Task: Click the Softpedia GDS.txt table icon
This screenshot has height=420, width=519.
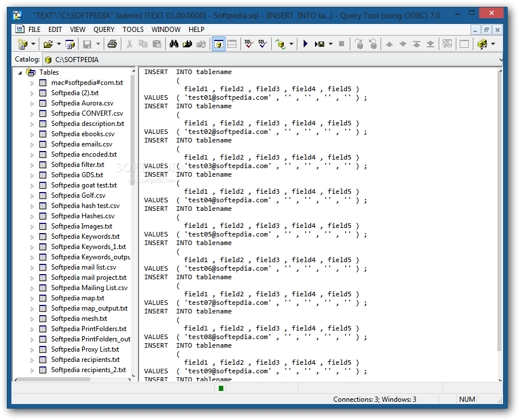Action: 43,175
